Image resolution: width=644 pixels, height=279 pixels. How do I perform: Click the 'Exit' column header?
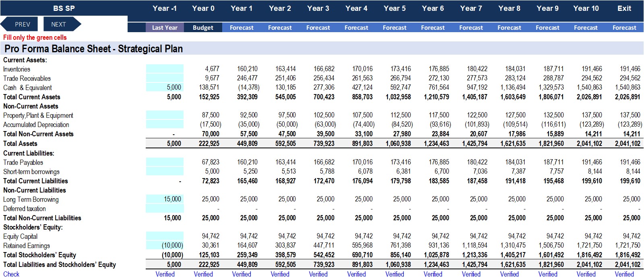point(624,8)
